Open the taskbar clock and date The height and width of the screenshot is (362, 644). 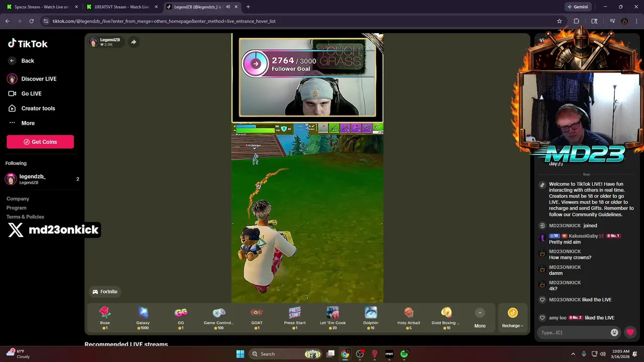tap(621, 354)
